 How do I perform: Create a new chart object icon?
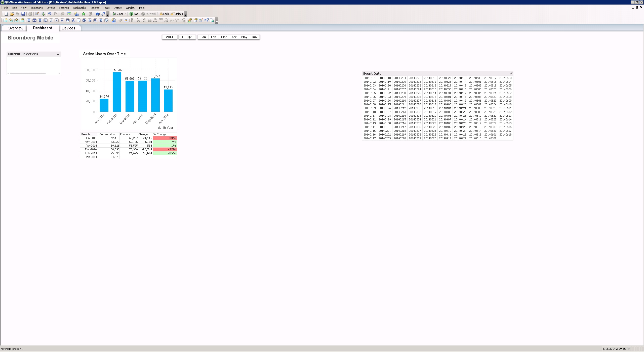(x=51, y=20)
